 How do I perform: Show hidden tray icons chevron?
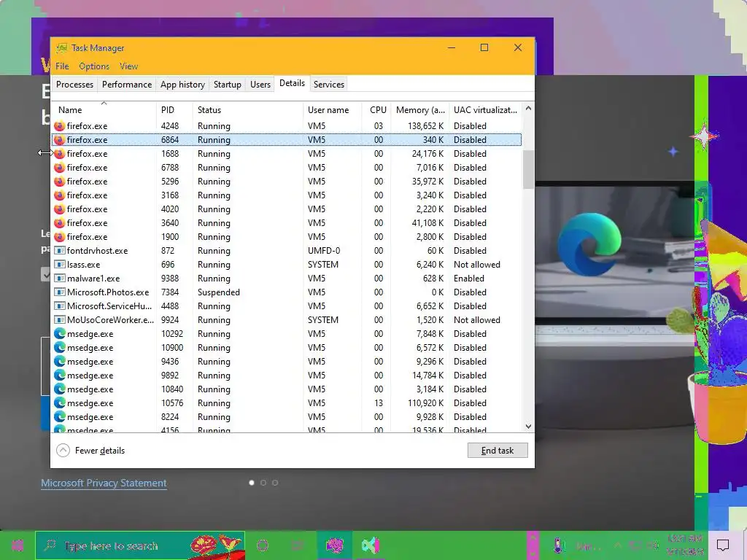coord(617,545)
